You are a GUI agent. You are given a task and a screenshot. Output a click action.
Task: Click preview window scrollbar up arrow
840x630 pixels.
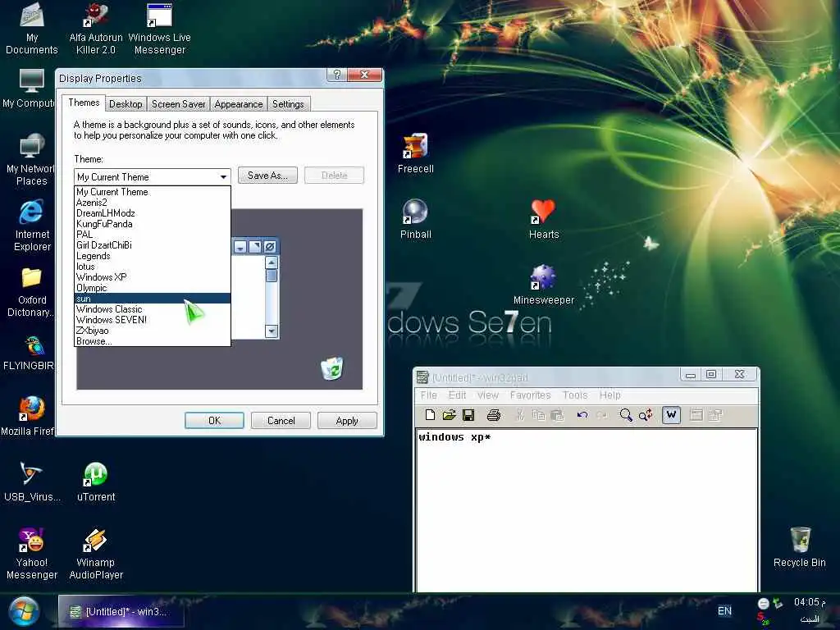click(272, 262)
